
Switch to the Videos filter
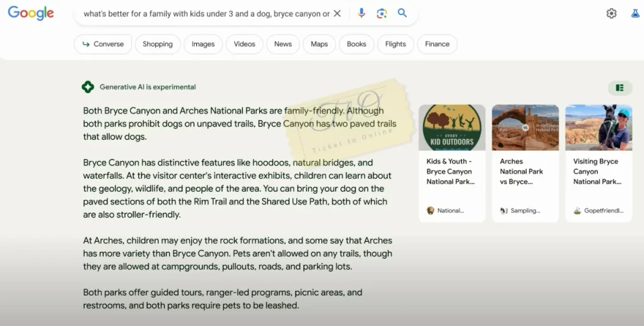(245, 44)
